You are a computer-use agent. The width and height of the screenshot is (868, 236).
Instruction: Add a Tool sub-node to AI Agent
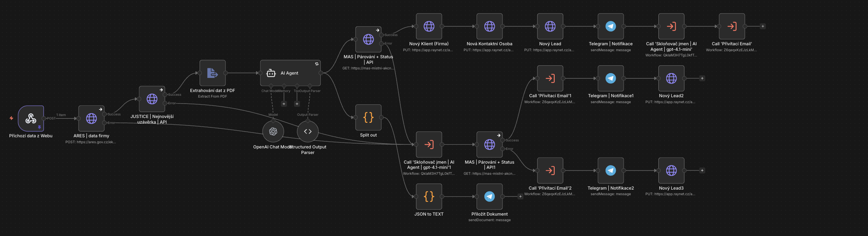297,104
